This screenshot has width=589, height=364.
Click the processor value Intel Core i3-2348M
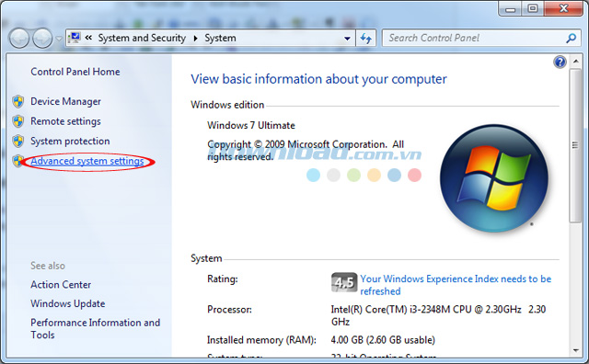438,315
